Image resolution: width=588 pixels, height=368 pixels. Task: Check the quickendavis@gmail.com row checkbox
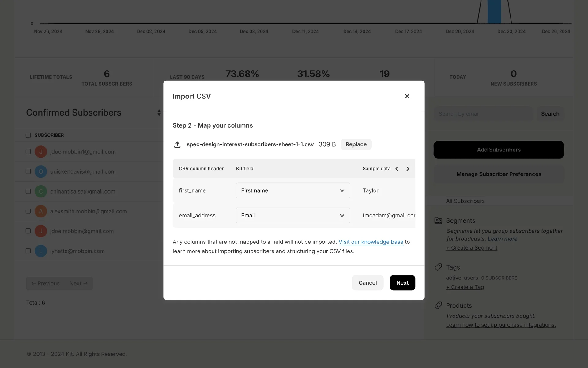coord(28,171)
